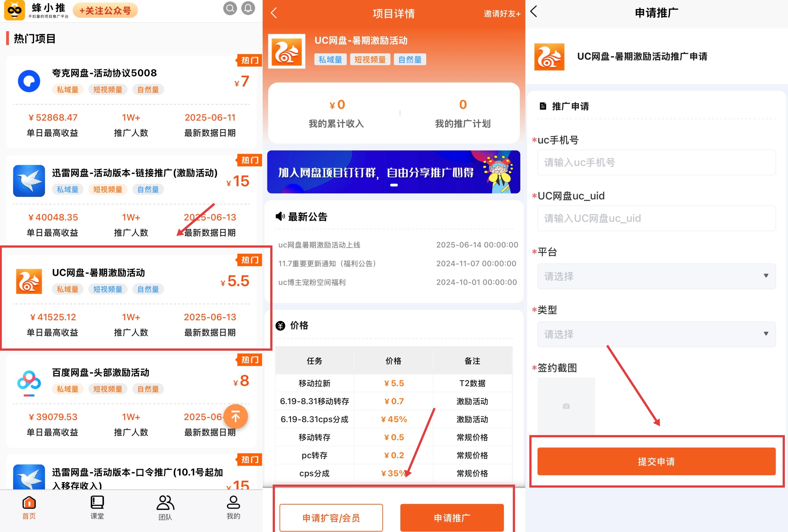Tap the +关注公众号 button
Image resolution: width=788 pixels, height=532 pixels.
(x=105, y=10)
